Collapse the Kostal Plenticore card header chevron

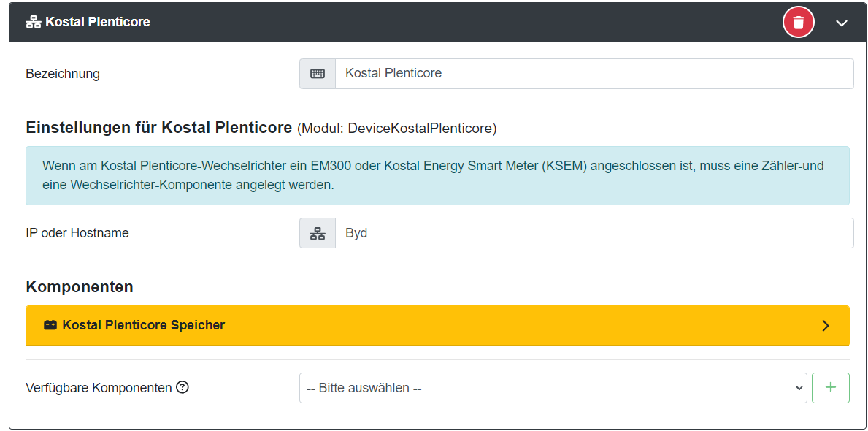tap(842, 23)
